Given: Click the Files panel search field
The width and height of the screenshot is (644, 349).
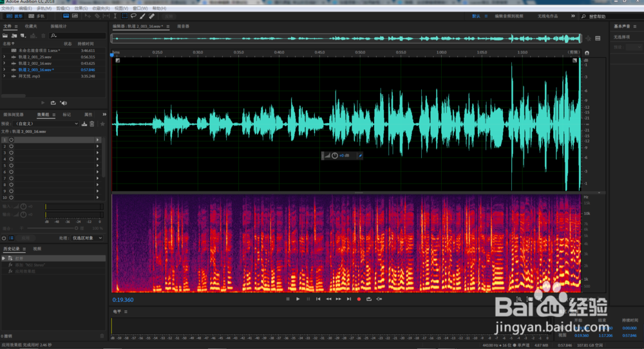Looking at the screenshot, I should click(x=78, y=35).
